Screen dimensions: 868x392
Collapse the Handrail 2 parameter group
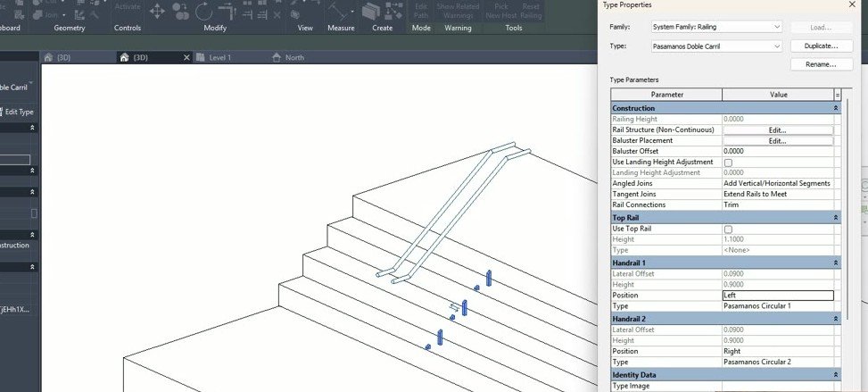(x=835, y=319)
